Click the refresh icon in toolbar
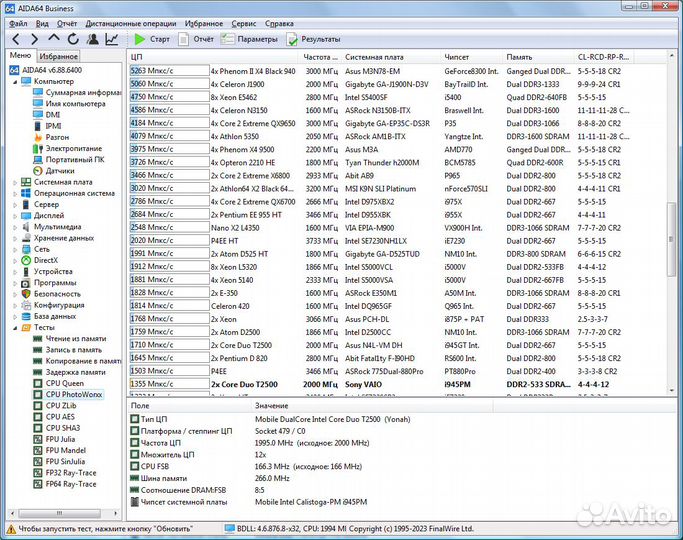Viewport: 683px width, 540px height. click(x=73, y=39)
